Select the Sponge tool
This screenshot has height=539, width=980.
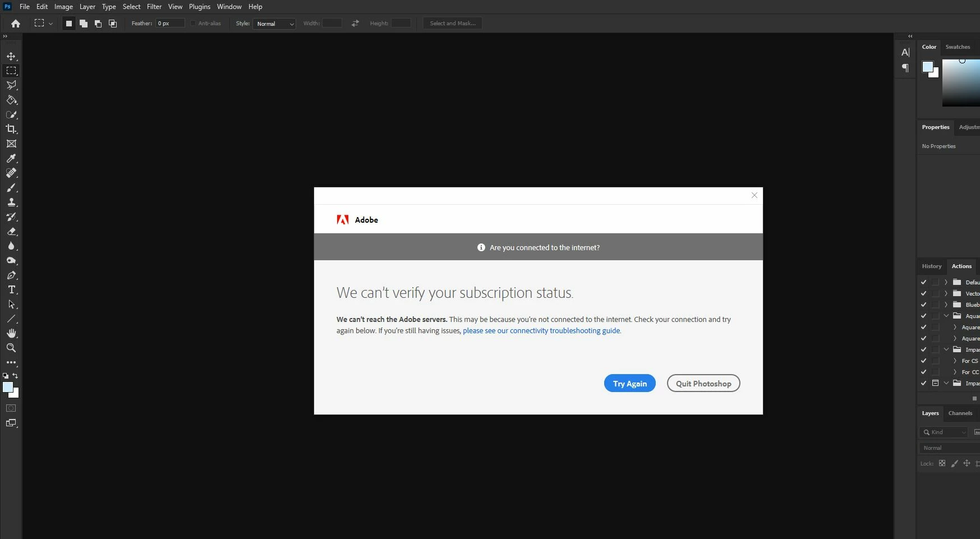click(x=11, y=260)
